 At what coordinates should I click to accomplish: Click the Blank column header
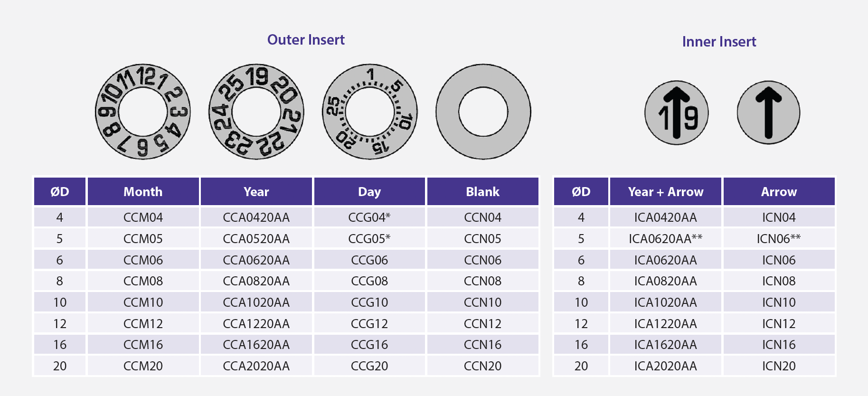coord(483,191)
